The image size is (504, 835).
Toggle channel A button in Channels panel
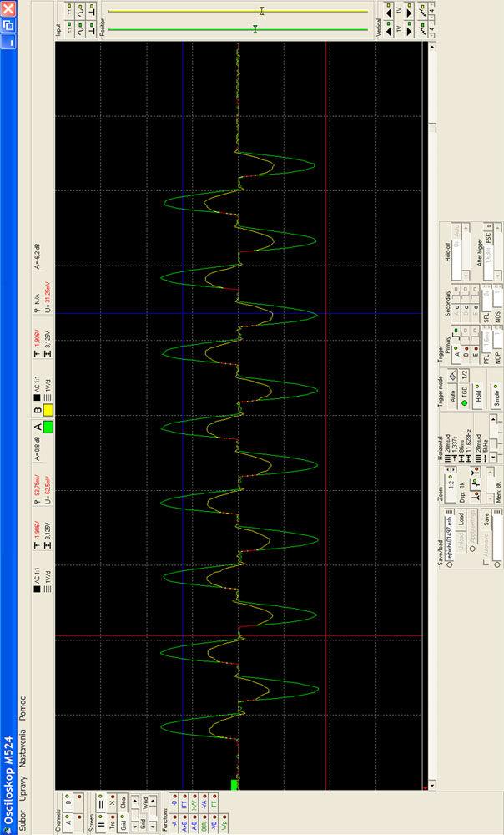68,821
